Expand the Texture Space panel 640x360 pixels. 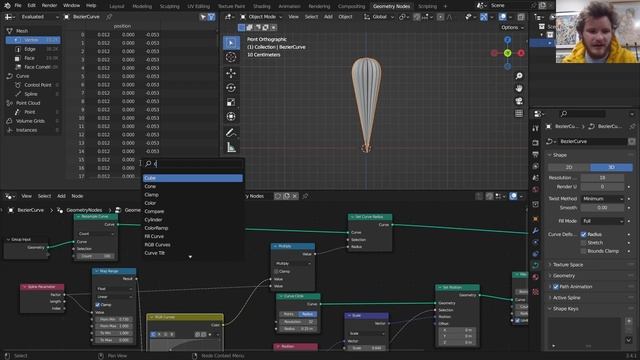pyautogui.click(x=568, y=265)
